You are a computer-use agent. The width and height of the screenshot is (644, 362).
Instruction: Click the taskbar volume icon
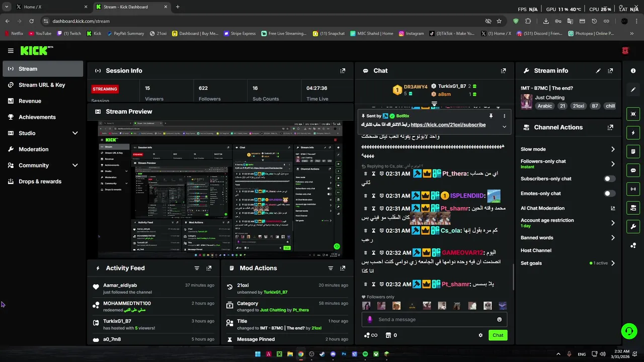pos(603,354)
